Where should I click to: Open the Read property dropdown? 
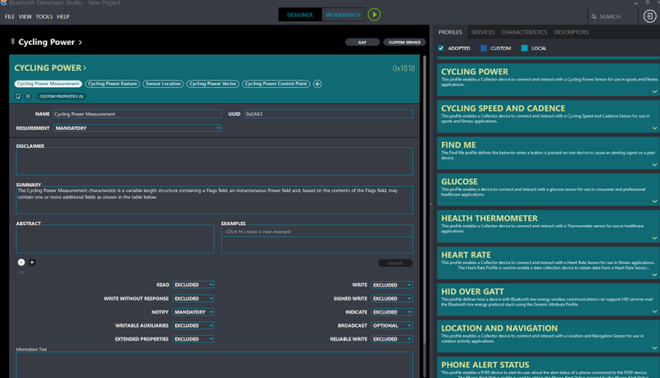pos(193,285)
